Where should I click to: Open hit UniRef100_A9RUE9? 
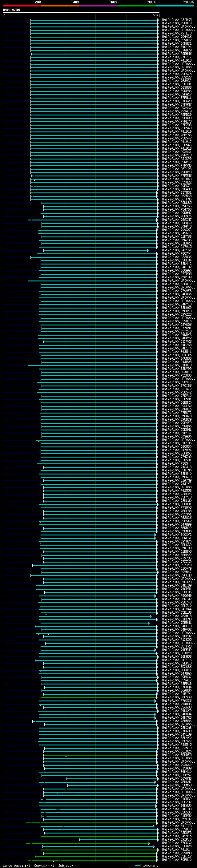click(176, 23)
